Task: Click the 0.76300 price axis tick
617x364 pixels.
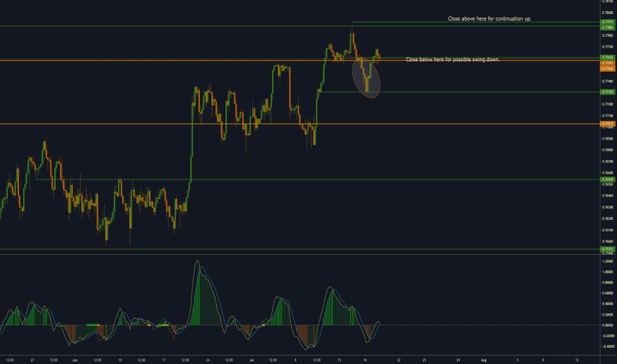Action: coord(608,207)
